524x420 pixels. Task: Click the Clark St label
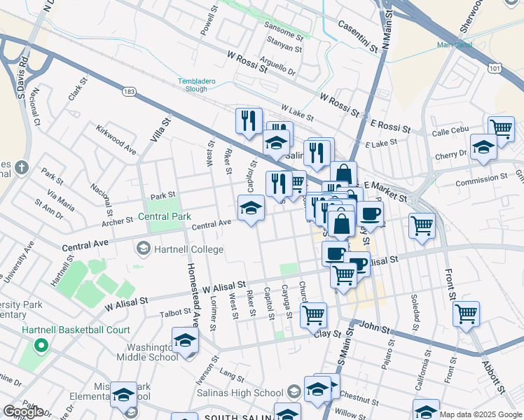78,89
